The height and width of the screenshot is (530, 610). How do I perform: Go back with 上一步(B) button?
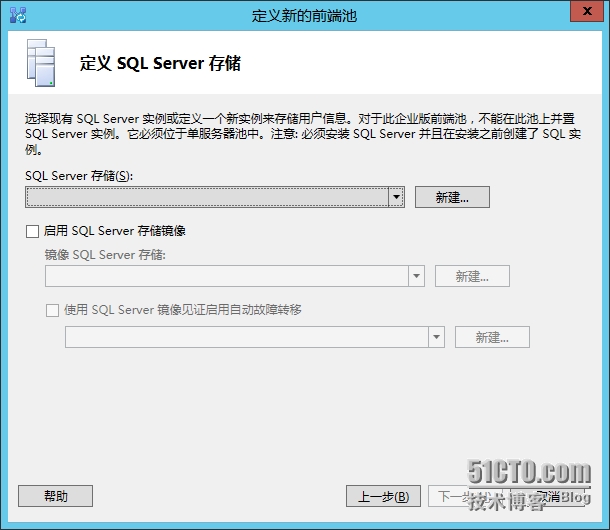coord(383,496)
